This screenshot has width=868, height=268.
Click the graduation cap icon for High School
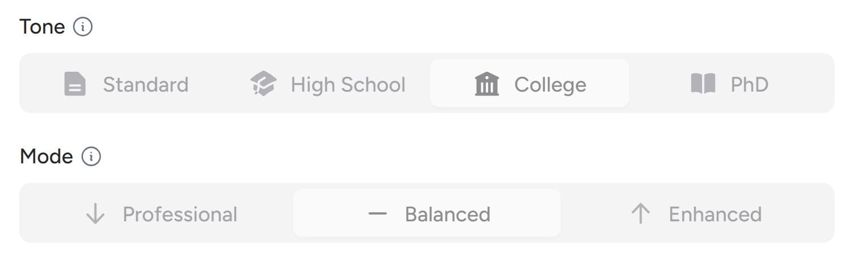[x=263, y=84]
